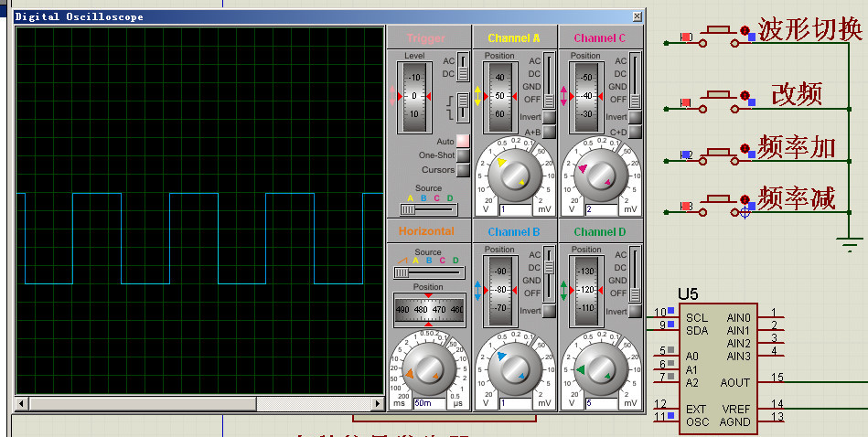Click Channel A voltage value field
This screenshot has width=868, height=437.
point(515,209)
